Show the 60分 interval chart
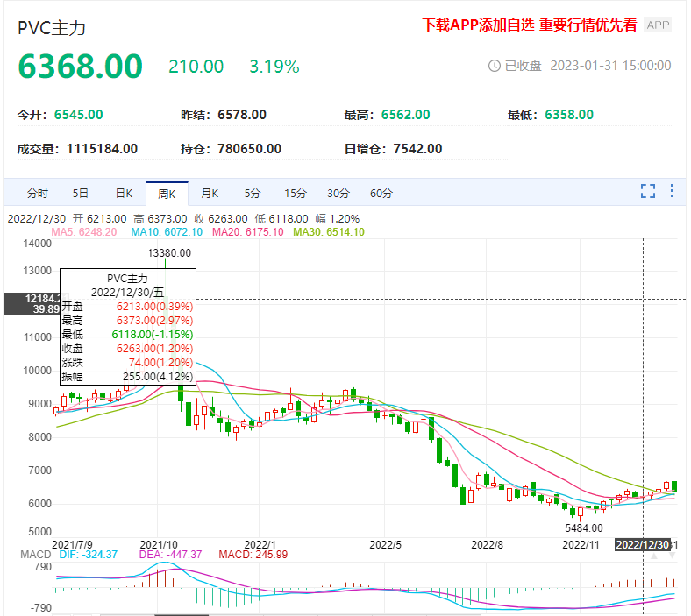Viewport: 691px width, 616px height. click(381, 194)
